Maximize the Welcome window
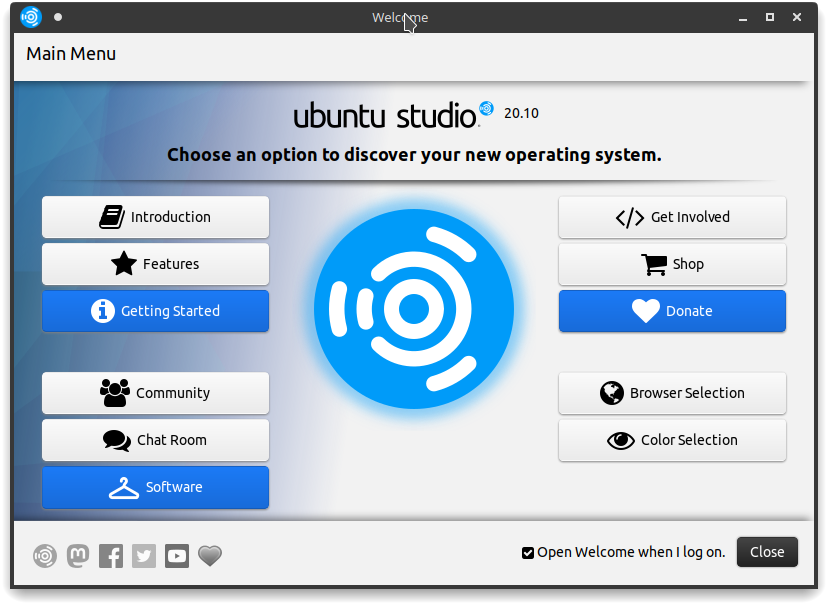828x603 pixels. point(770,17)
